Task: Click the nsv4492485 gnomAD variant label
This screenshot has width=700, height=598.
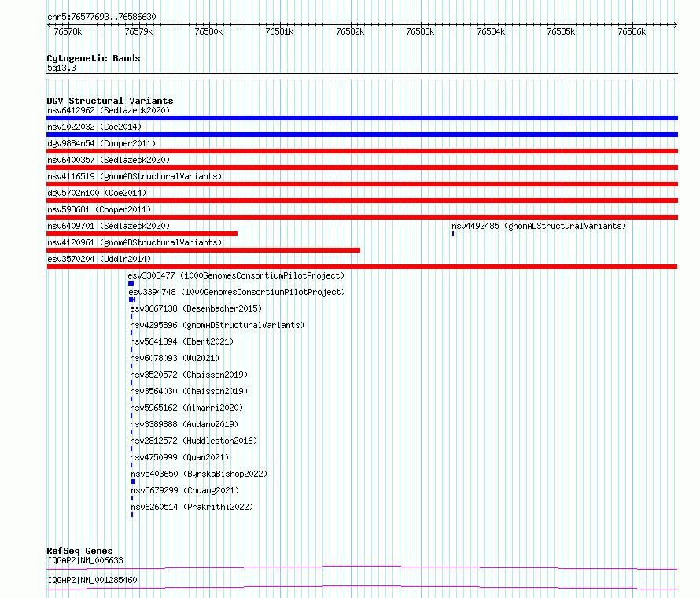Action: [539, 226]
